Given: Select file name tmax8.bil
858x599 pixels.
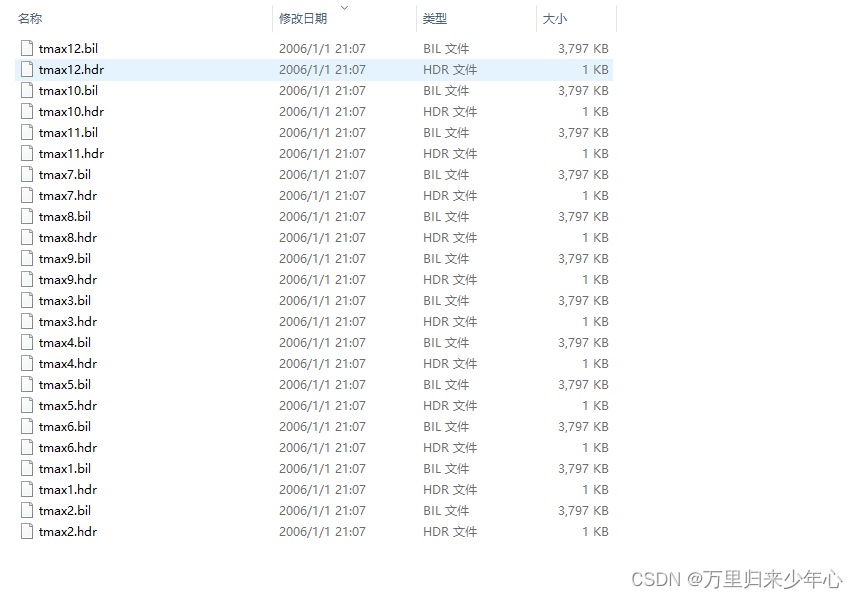Looking at the screenshot, I should 65,216.
